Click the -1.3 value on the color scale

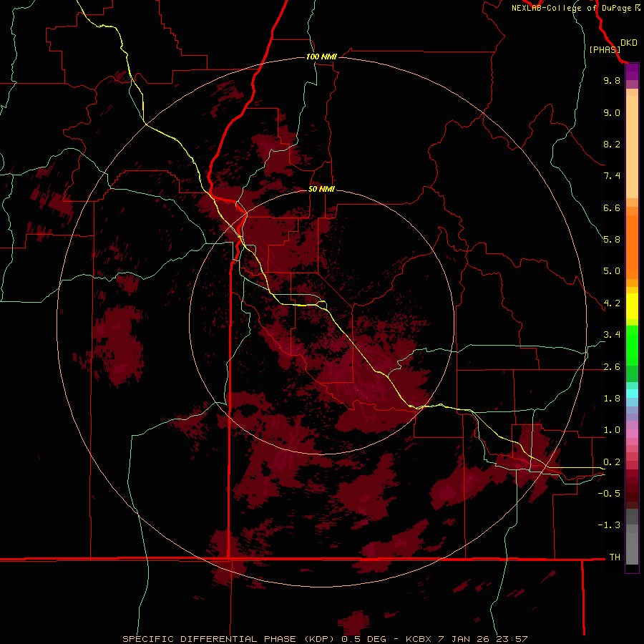(x=609, y=525)
